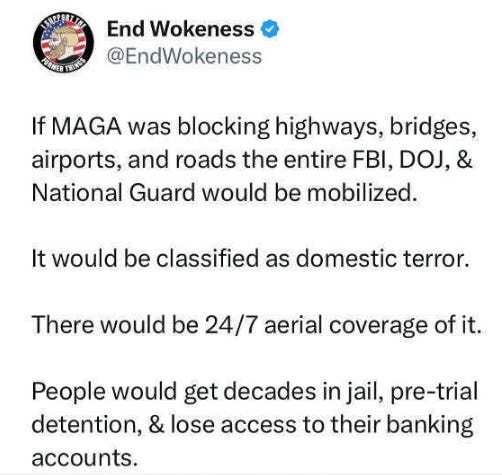Click the 24/7 text
Screen dimensions: 502x475
tap(231, 325)
